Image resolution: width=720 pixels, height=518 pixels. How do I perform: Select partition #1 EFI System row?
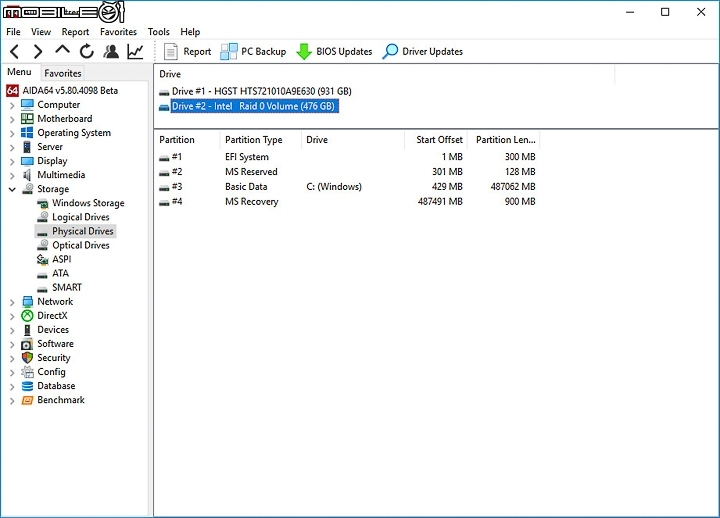coord(347,157)
